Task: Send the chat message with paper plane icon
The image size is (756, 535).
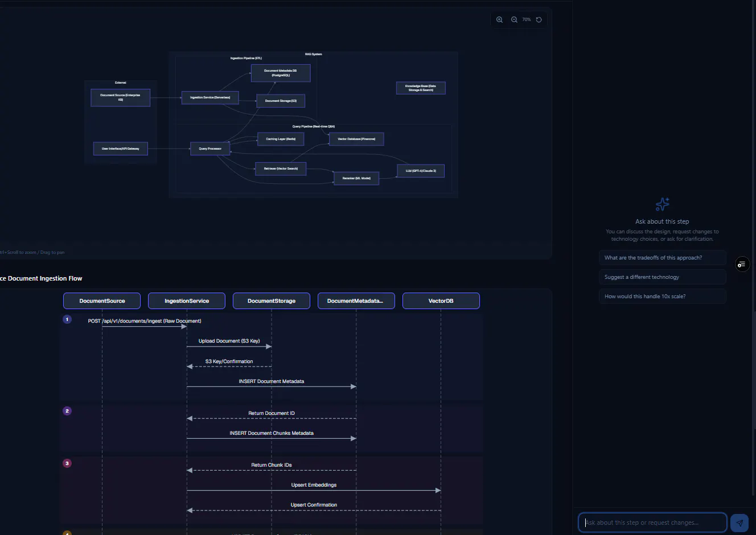Action: [x=739, y=522]
